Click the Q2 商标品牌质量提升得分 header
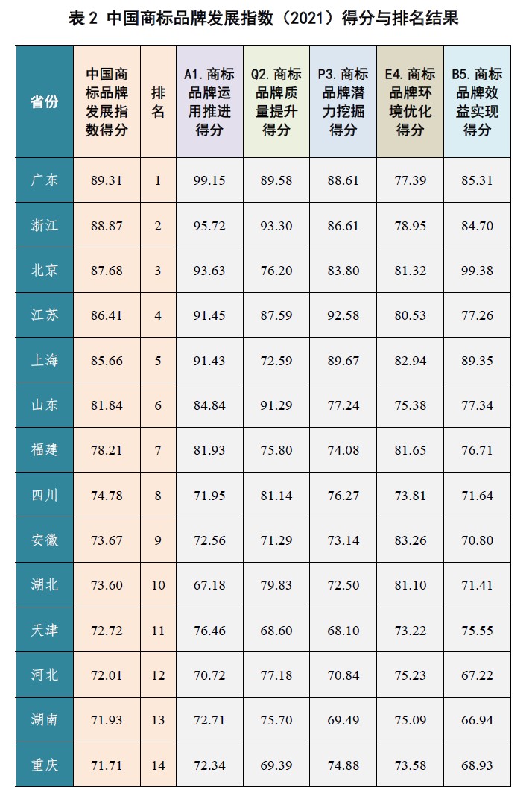The width and height of the screenshot is (532, 805). click(276, 102)
